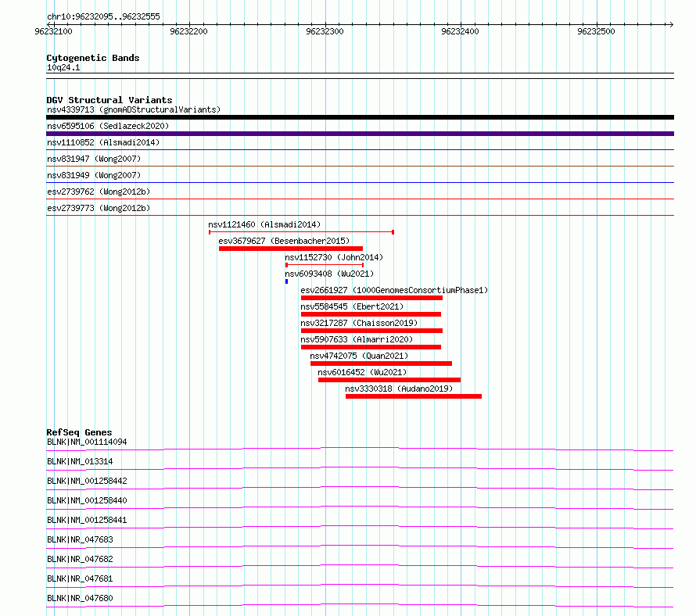The width and height of the screenshot is (696, 616).
Task: Select the thin red nsv1121460 variant line
Action: click(301, 232)
